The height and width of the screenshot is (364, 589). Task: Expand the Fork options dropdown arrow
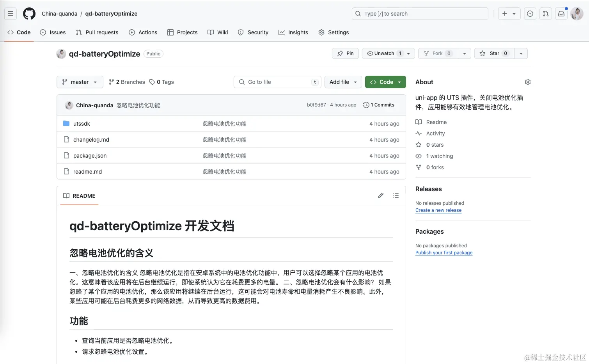point(464,53)
